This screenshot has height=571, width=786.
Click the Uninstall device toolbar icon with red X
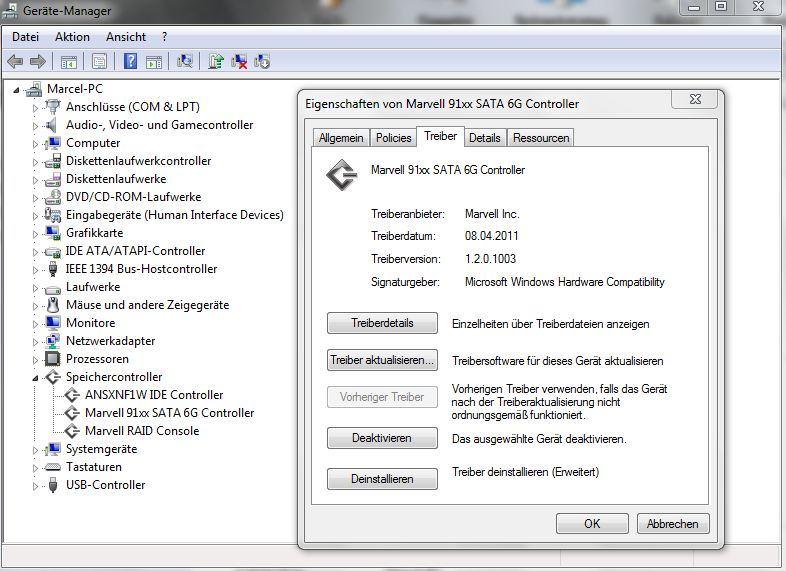239,62
